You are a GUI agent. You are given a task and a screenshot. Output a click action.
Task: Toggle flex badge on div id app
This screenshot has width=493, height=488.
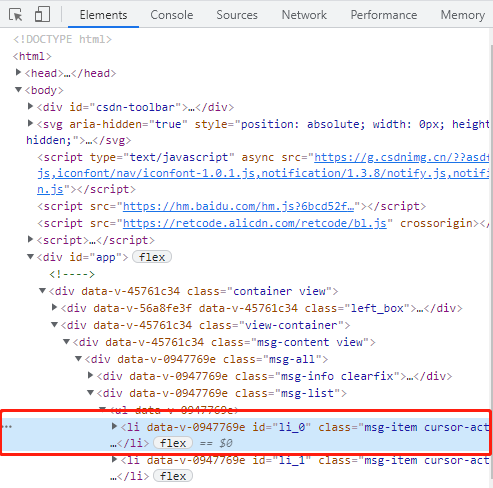(152, 257)
